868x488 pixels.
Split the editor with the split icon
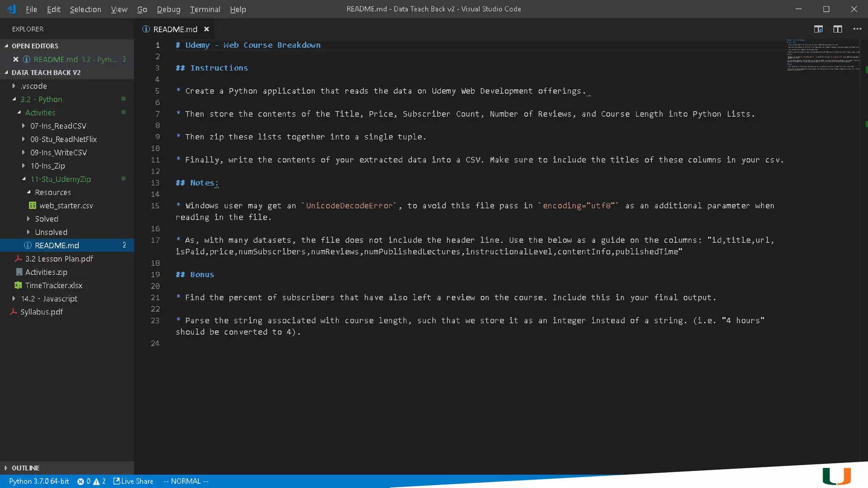click(x=837, y=29)
